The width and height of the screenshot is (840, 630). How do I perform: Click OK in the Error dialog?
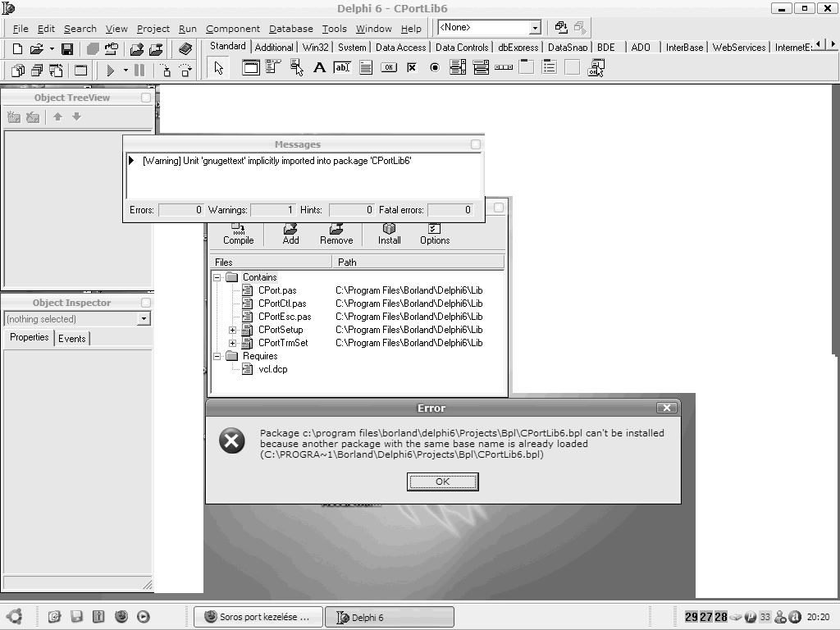point(442,482)
